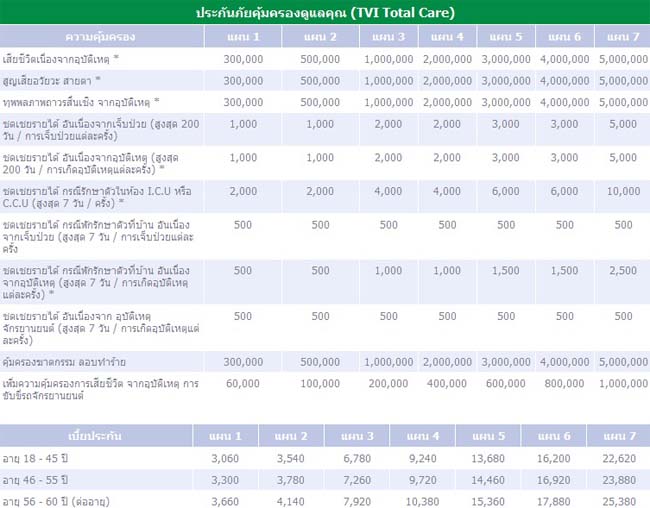Click the premium value '25,380'
The height and width of the screenshot is (508, 650).
[619, 502]
